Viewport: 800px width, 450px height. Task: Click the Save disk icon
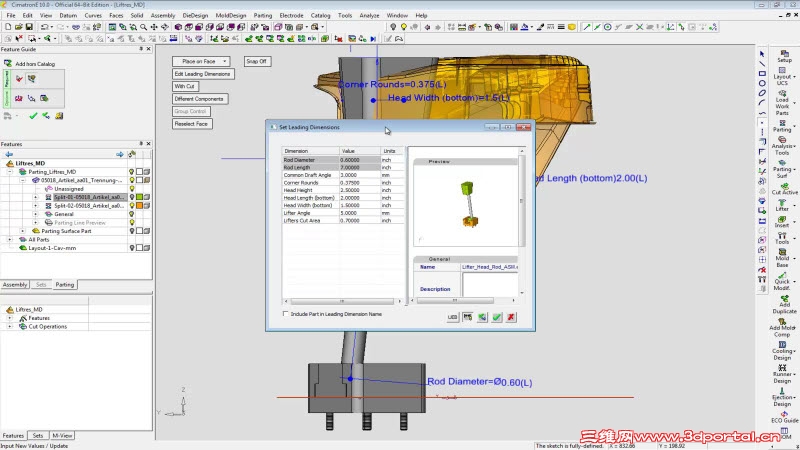coord(29,27)
